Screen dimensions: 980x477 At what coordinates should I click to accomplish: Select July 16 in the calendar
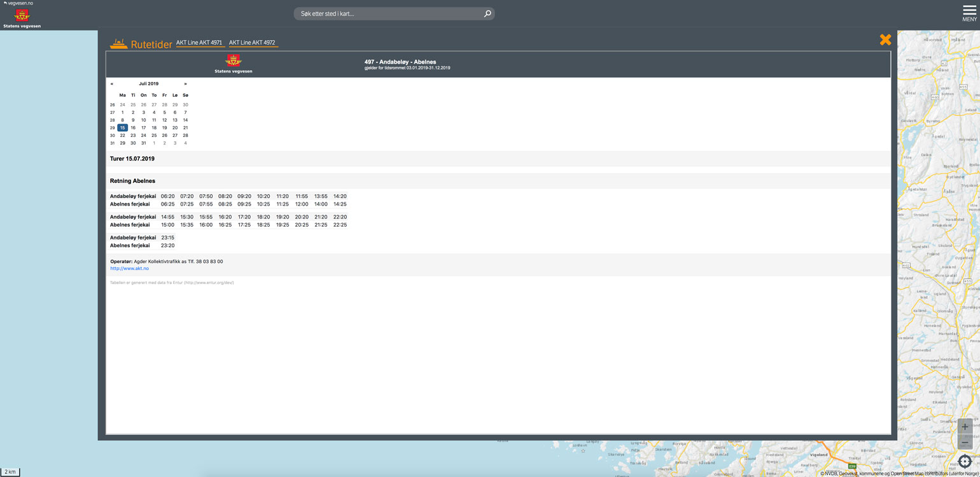(x=133, y=128)
